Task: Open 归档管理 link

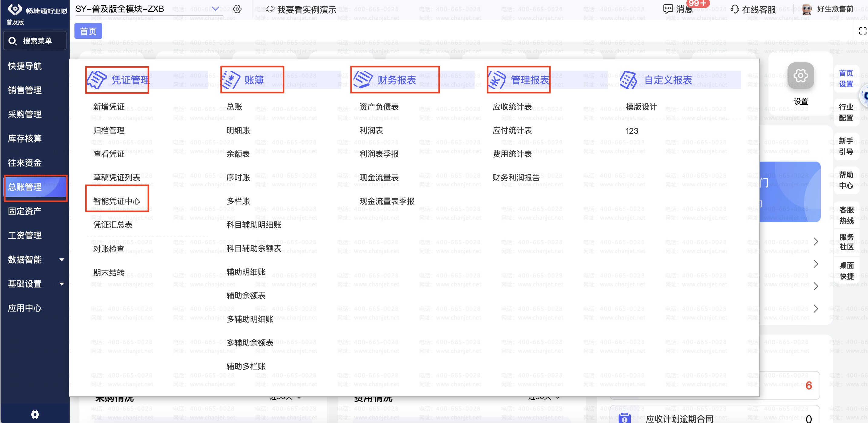Action: 109,130
